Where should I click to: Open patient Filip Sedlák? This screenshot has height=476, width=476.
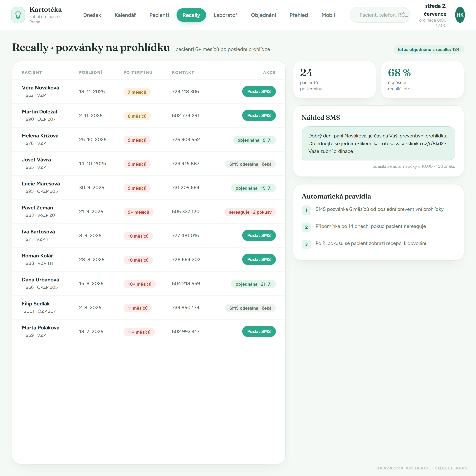(36, 304)
